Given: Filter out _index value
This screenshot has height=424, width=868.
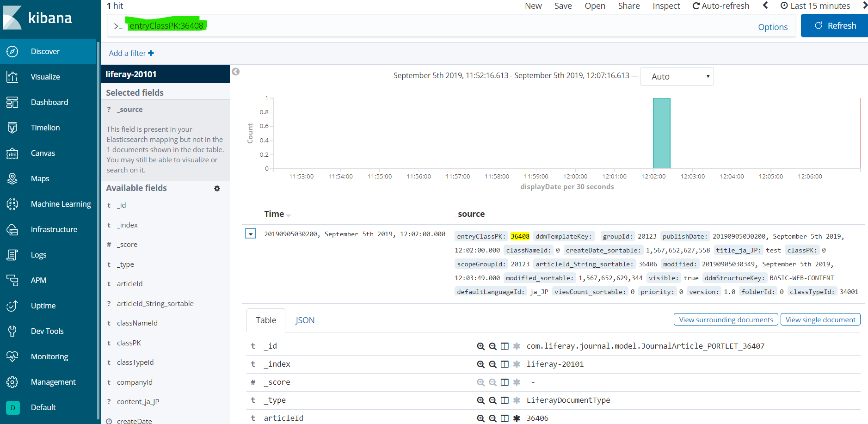Looking at the screenshot, I should [493, 364].
